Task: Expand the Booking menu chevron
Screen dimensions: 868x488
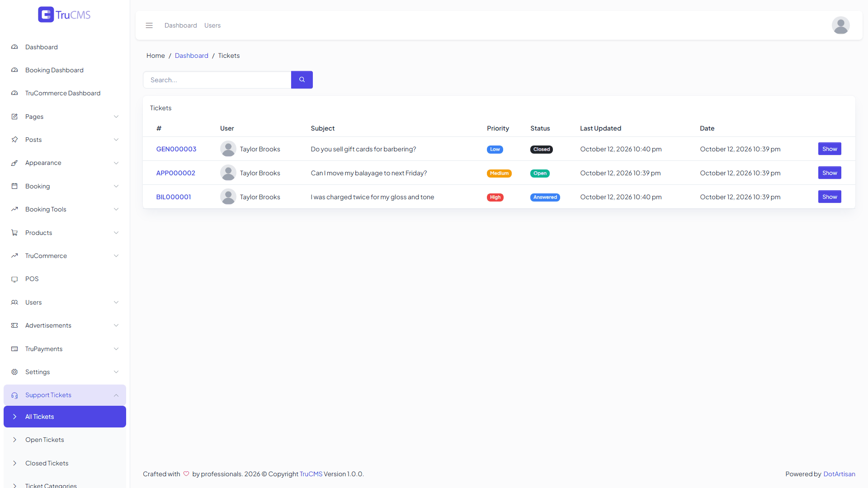Action: pyautogui.click(x=116, y=186)
